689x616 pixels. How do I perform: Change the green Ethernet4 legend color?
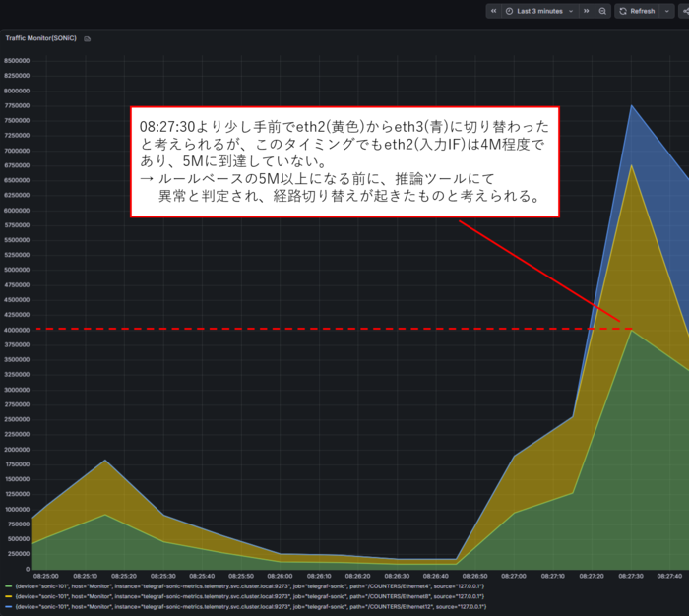8,586
